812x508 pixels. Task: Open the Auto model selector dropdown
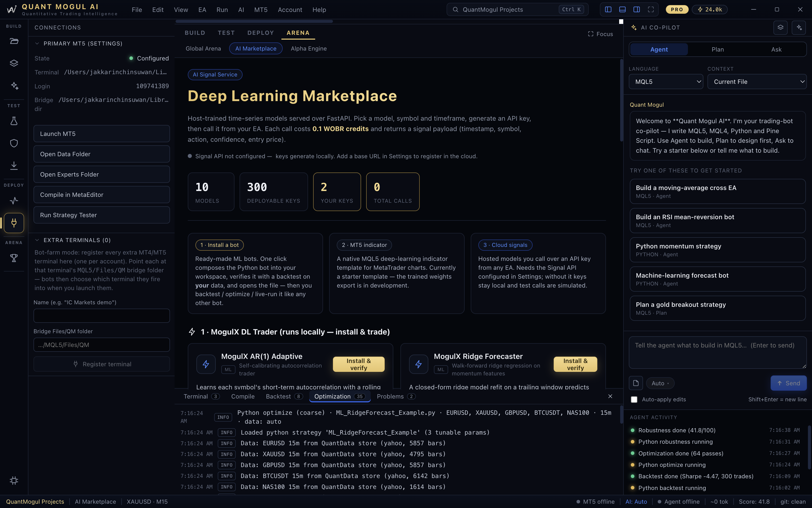[x=660, y=383]
